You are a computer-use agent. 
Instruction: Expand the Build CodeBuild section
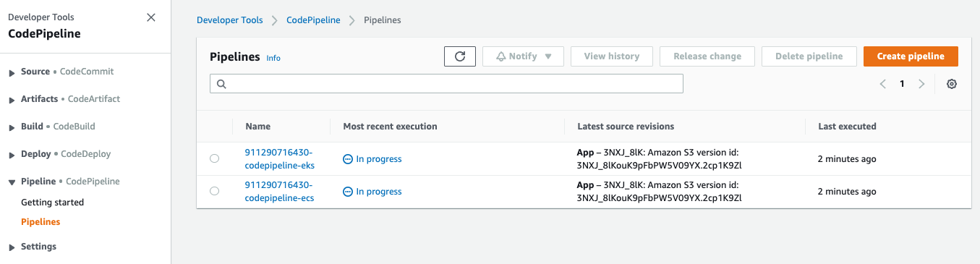(12, 127)
